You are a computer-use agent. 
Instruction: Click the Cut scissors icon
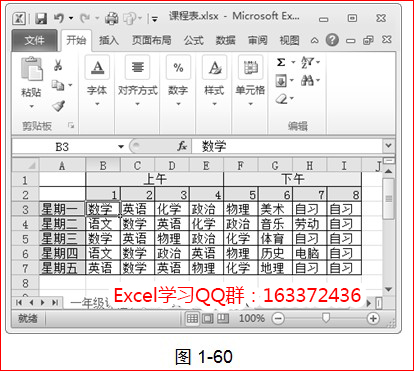click(58, 65)
